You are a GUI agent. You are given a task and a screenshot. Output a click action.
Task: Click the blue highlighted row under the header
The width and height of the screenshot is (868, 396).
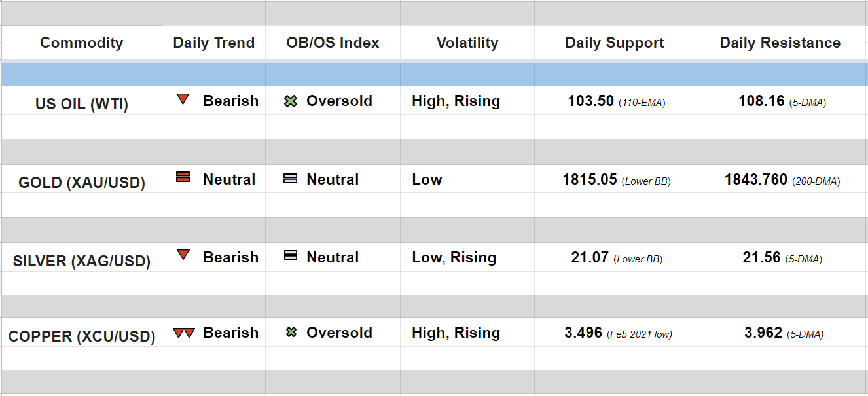434,75
